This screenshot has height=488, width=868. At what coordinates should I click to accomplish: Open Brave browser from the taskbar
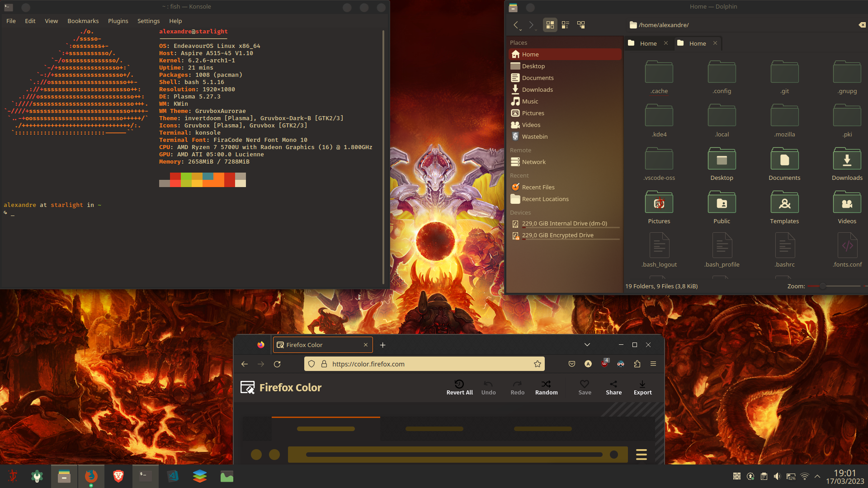118,476
